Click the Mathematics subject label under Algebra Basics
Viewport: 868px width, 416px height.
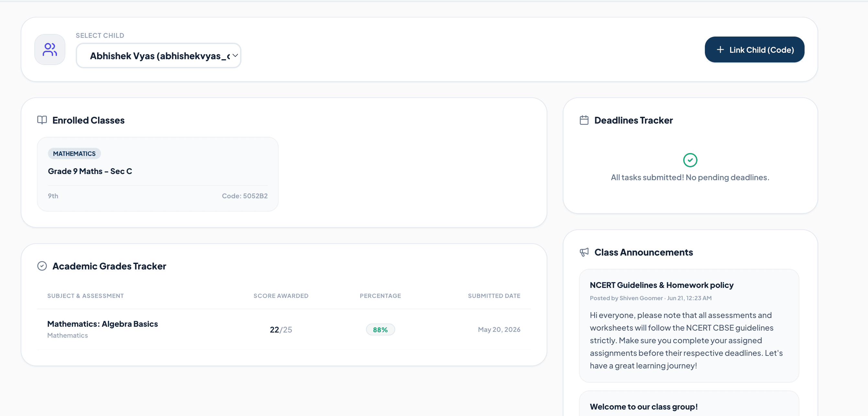click(x=67, y=335)
